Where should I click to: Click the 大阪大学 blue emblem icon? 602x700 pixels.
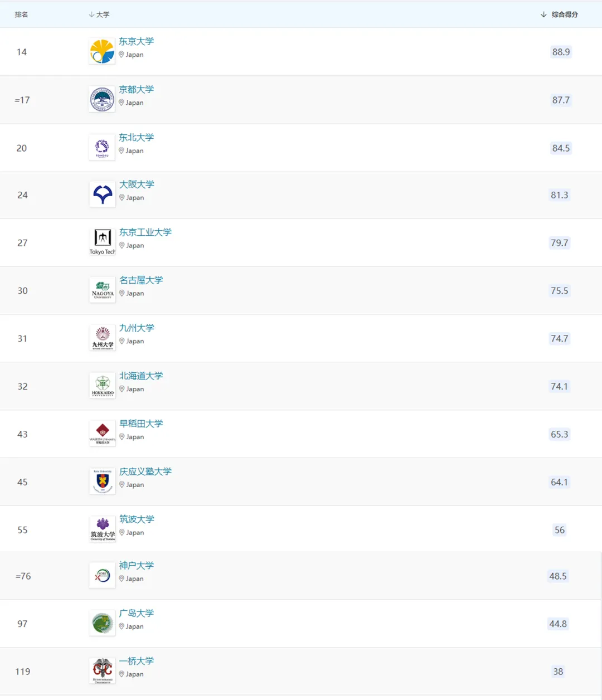103,195
